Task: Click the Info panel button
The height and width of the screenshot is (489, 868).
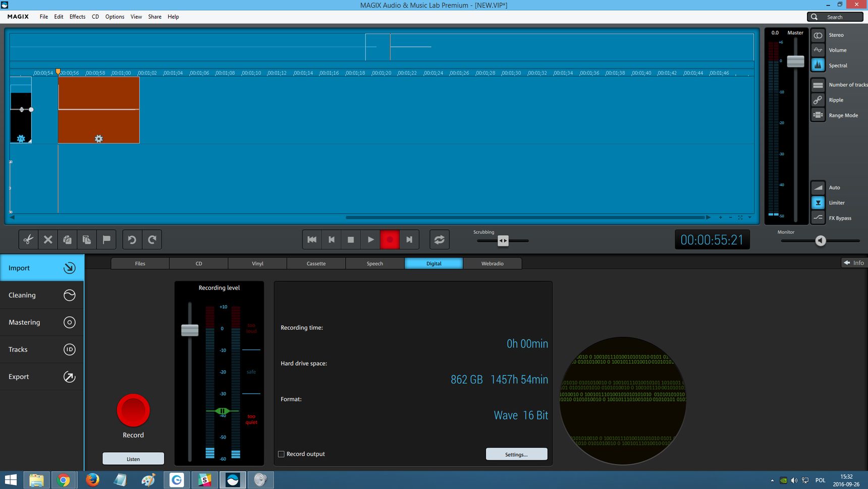Action: (x=854, y=263)
